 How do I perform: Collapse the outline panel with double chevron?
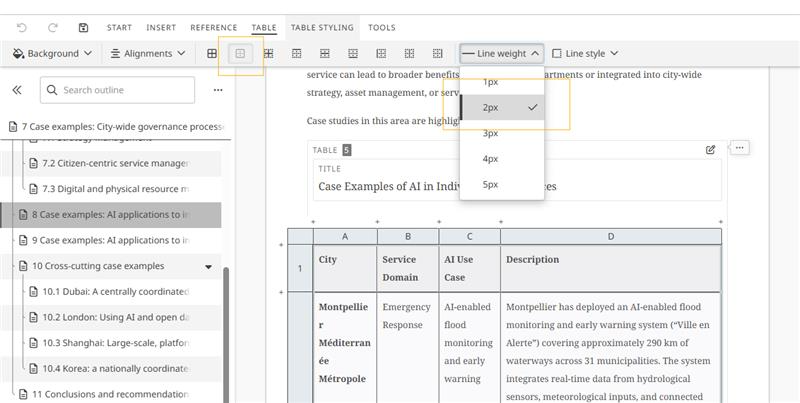coord(17,90)
